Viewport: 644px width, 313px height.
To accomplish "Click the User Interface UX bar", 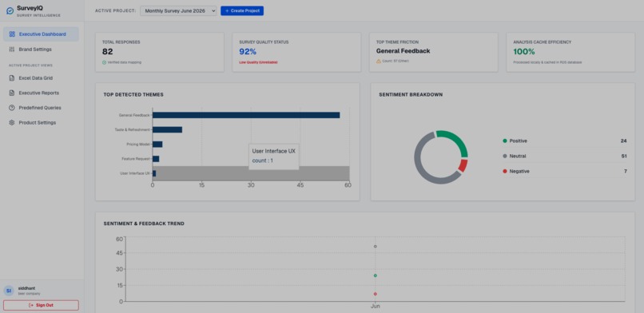I will tap(154, 173).
